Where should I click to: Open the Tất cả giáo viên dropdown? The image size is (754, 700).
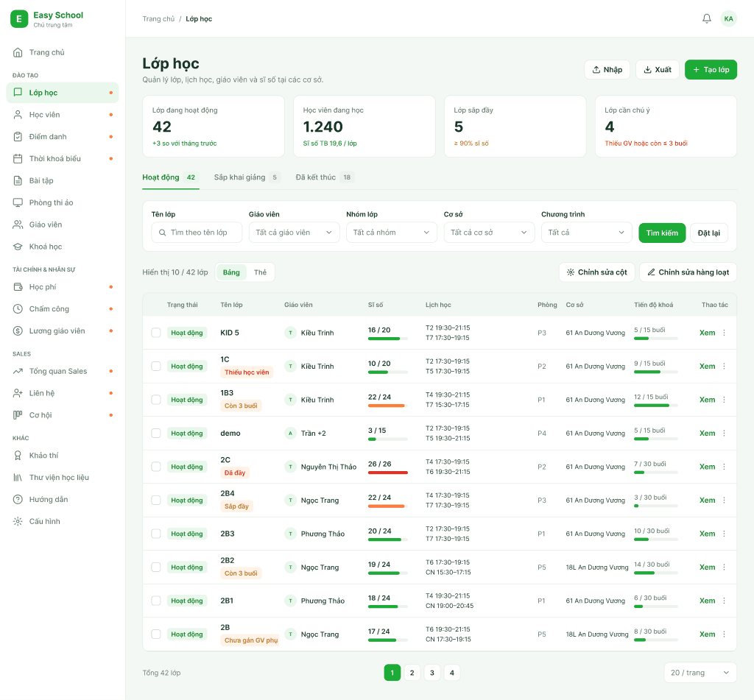pos(295,233)
